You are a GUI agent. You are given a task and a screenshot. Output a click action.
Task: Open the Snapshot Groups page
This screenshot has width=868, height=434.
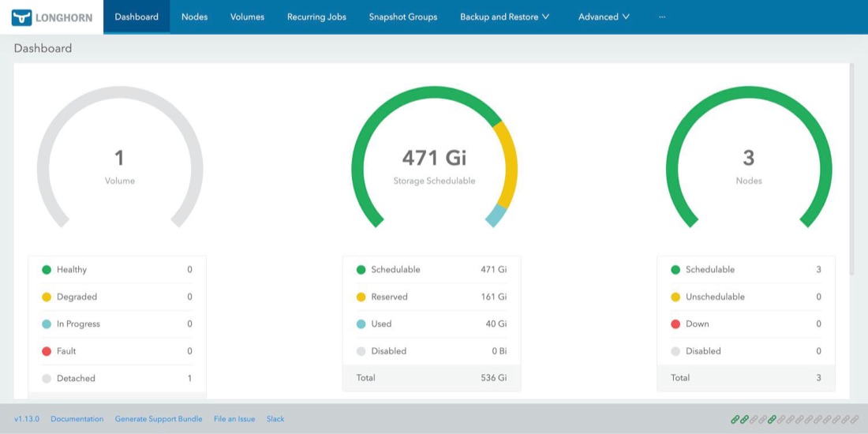[x=403, y=17]
